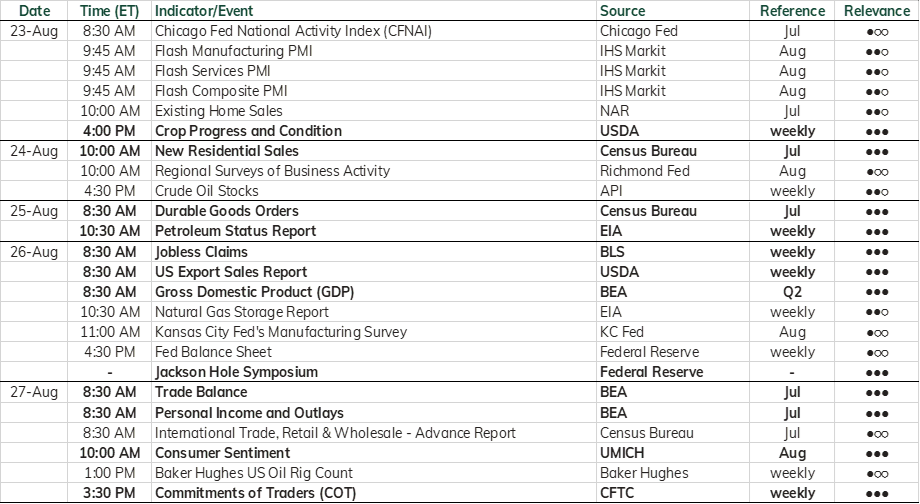This screenshot has width=920, height=504.
Task: Click the relevance dots for Jackson Hole Symposium
Action: coord(877,373)
